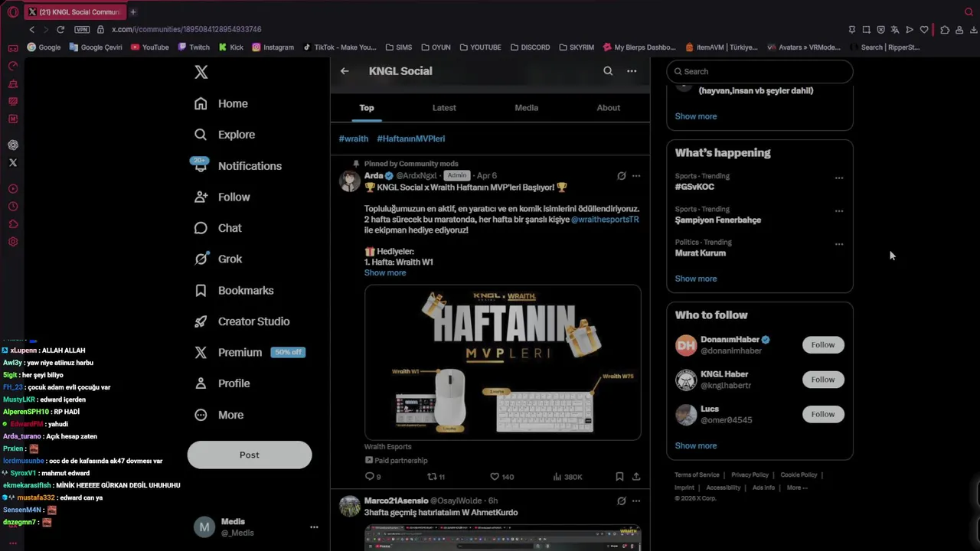Click the Post button

click(x=250, y=455)
